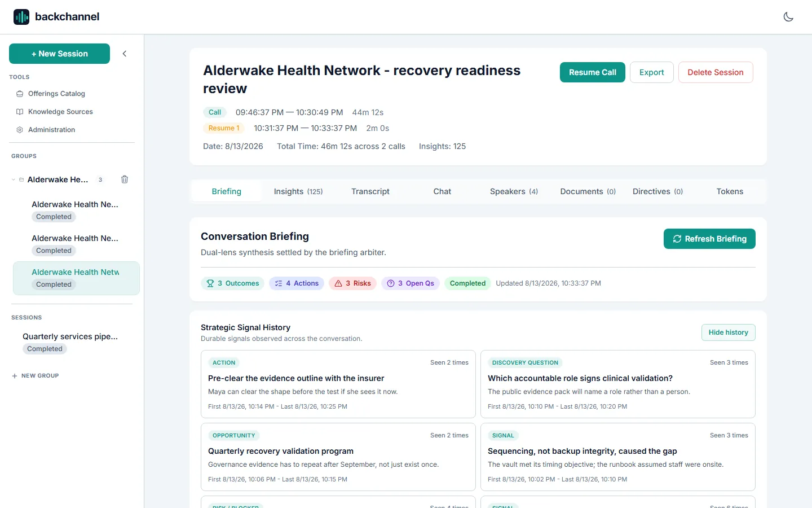Click the Refresh Briefing button
This screenshot has width=812, height=508.
[x=709, y=239]
